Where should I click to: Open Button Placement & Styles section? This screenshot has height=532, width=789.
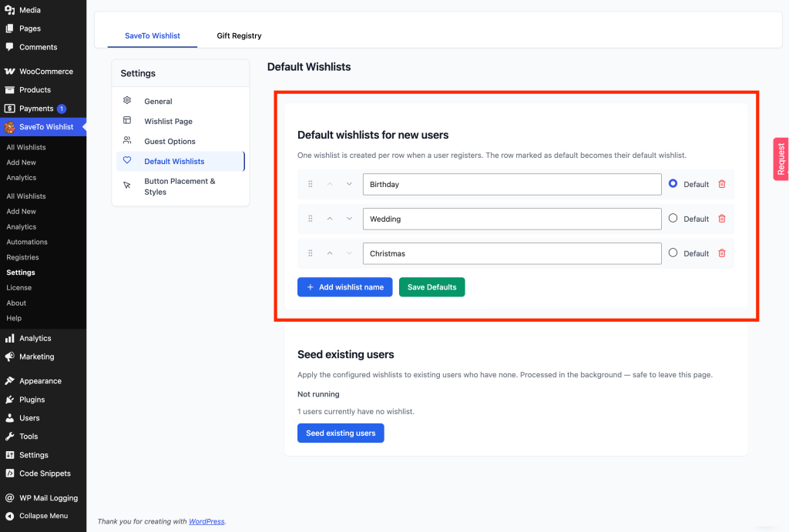(180, 186)
